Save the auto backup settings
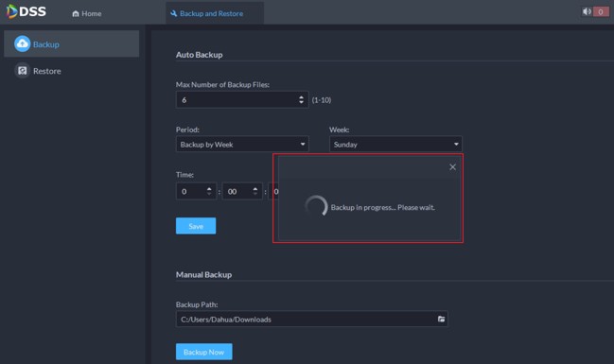 pyautogui.click(x=196, y=226)
